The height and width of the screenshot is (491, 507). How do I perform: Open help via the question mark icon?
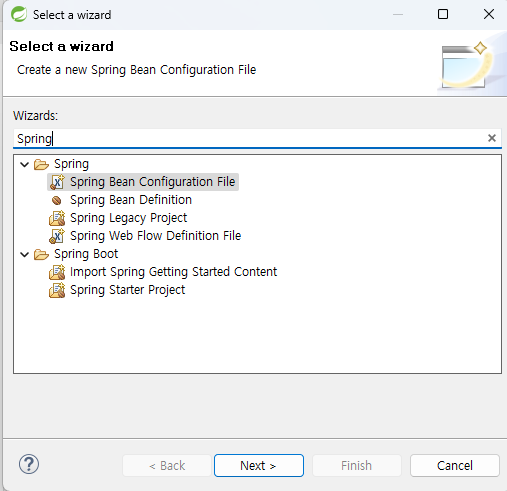pyautogui.click(x=29, y=464)
